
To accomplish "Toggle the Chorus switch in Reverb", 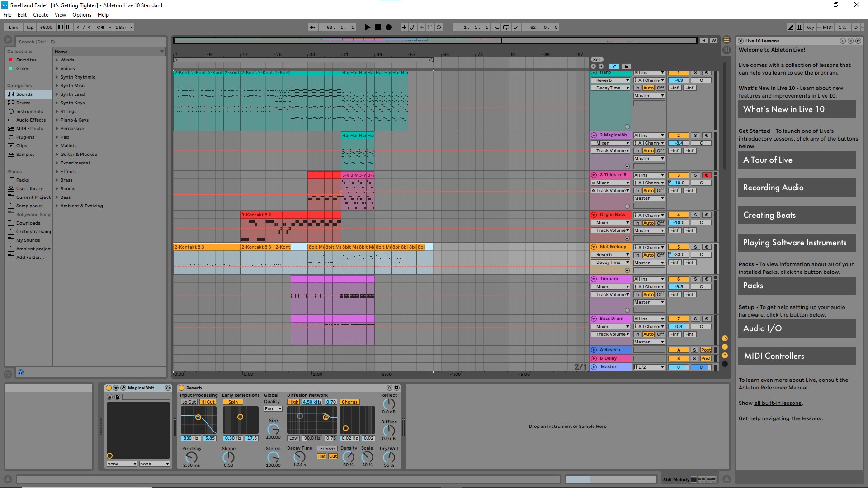I will [349, 402].
